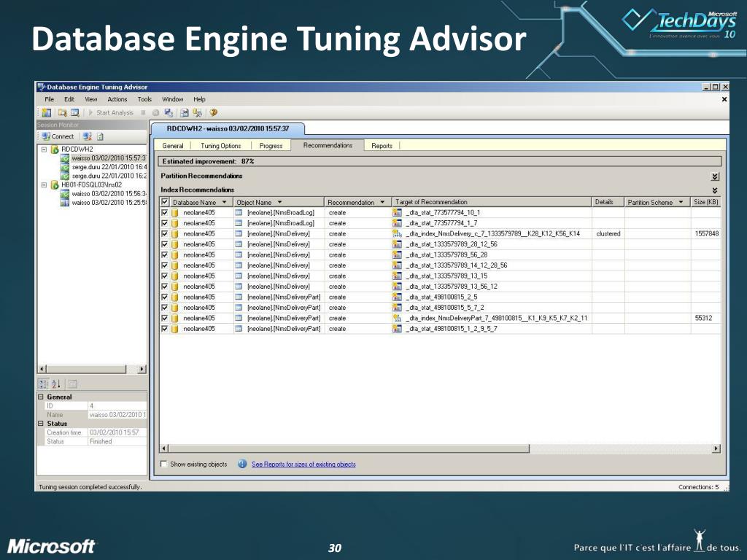Expand the Partition Recommendations section chevron

point(715,176)
